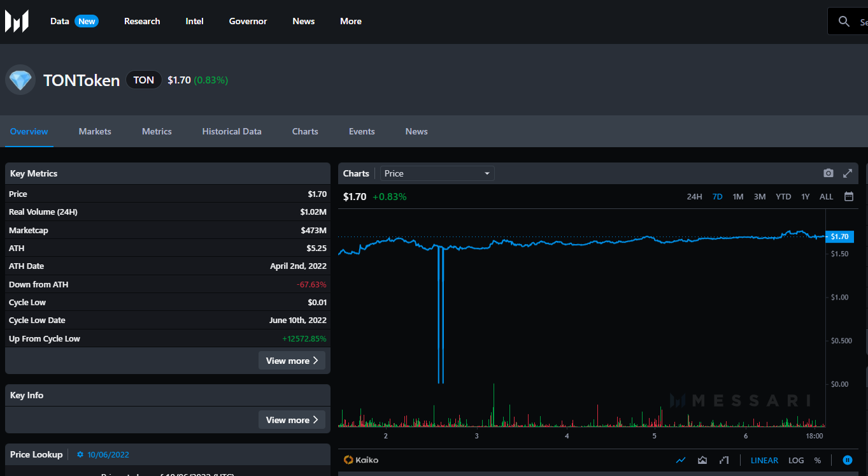This screenshot has height=476, width=868.
Task: Select the candlestick chart type icon
Action: pyautogui.click(x=724, y=460)
